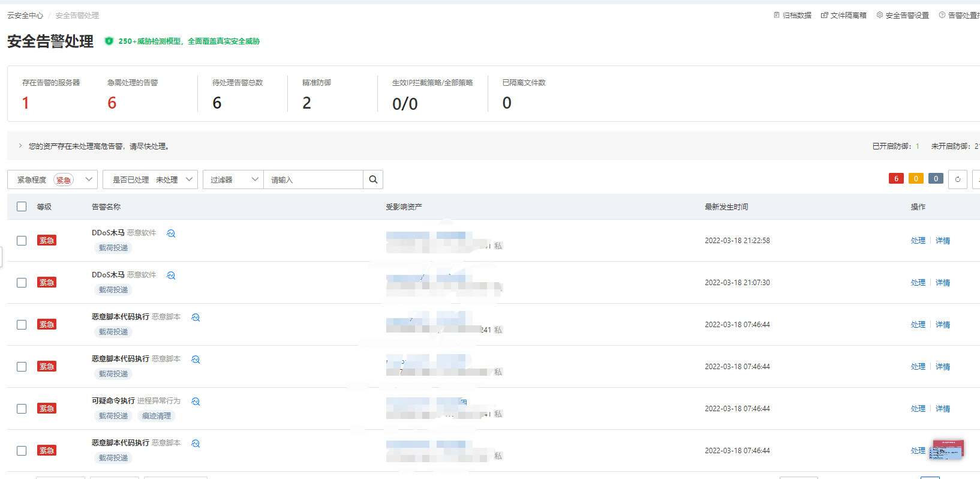Click the red urgent count badge showing 6
Viewport: 980px width, 479px height.
tap(896, 178)
